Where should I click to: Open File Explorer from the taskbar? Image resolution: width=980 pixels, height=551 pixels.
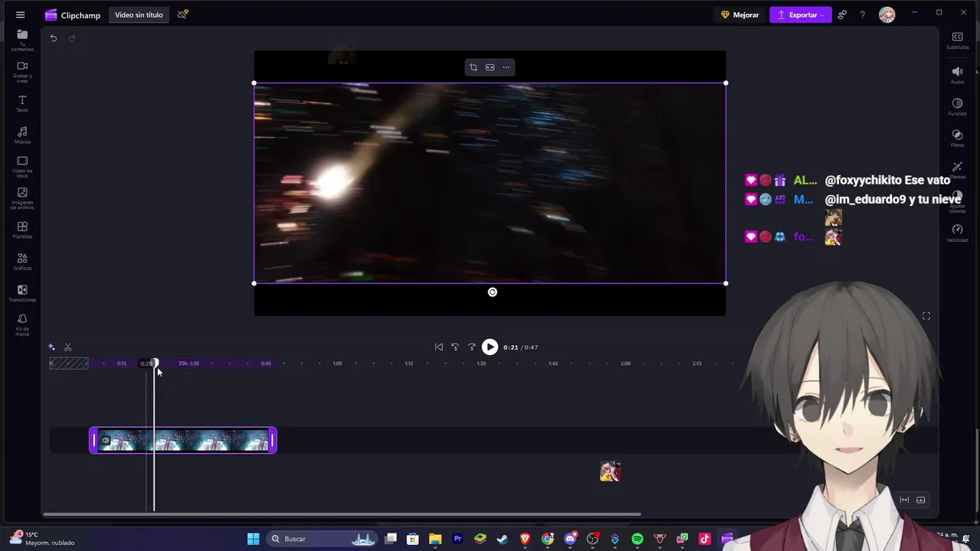[435, 539]
